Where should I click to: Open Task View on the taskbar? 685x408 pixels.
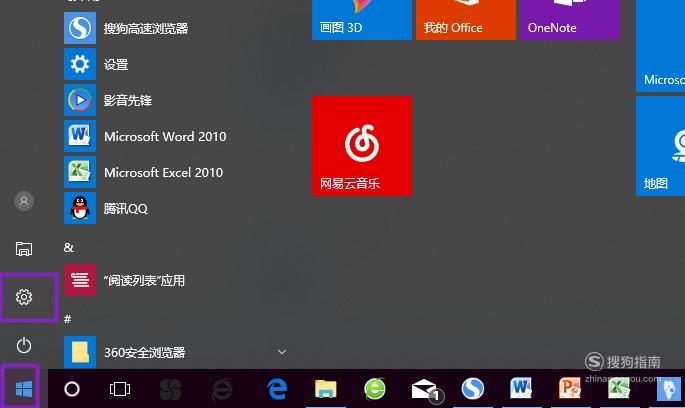coord(120,389)
